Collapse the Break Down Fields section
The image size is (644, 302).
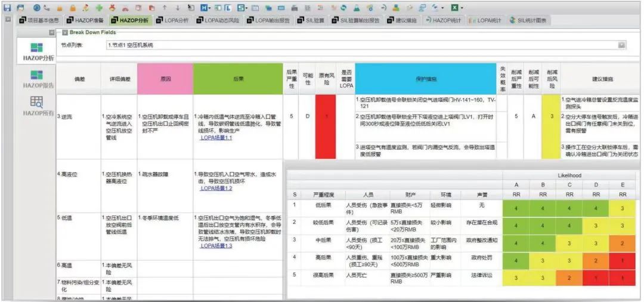(64, 32)
